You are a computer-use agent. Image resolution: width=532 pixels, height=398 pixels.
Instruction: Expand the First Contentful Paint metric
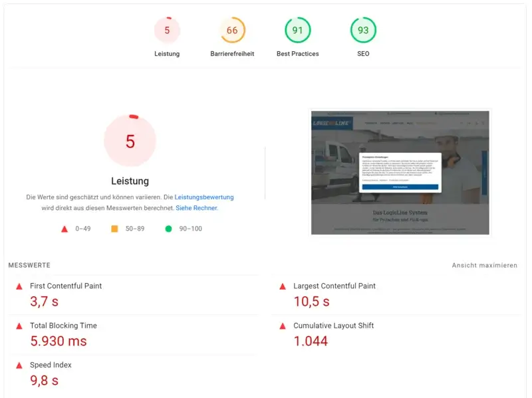click(x=66, y=286)
